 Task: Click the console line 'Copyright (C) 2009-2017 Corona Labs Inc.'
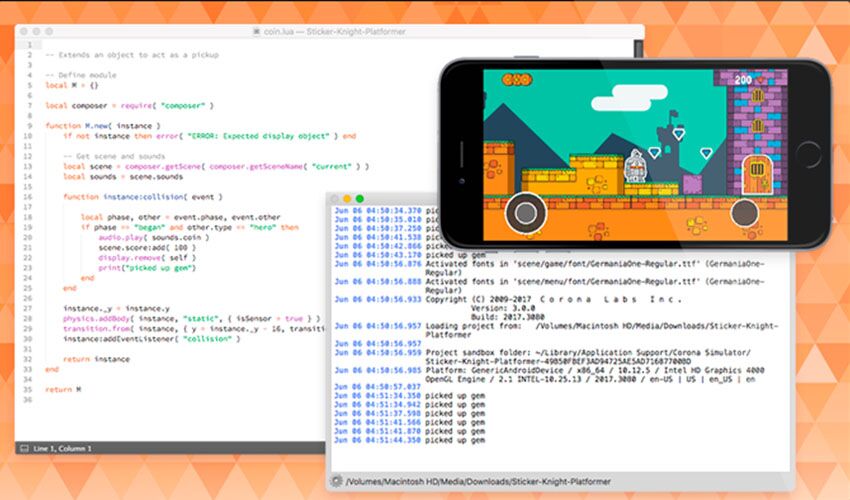click(553, 299)
